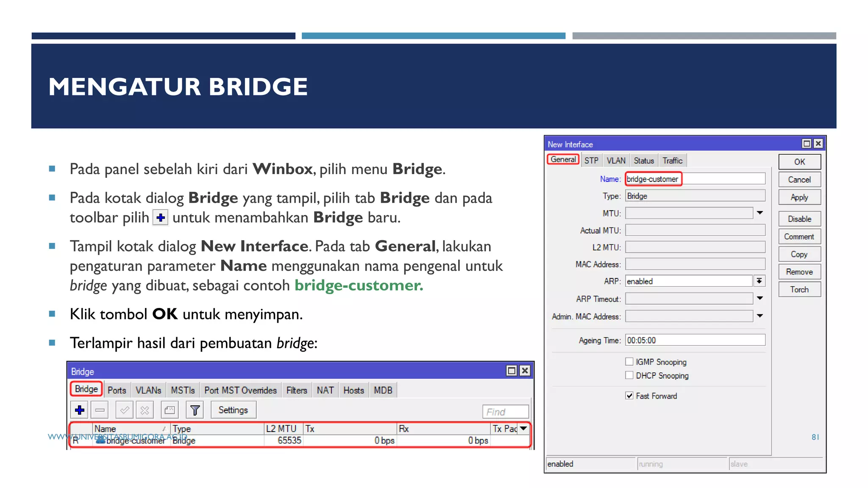Viewport: 868px width, 488px height.
Task: Open the MDB tab
Action: point(383,390)
